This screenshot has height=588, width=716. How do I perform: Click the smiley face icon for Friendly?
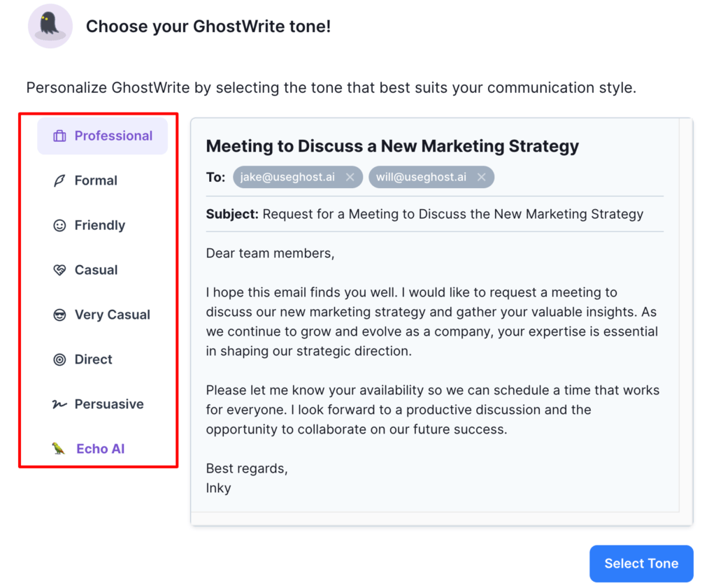tap(59, 225)
